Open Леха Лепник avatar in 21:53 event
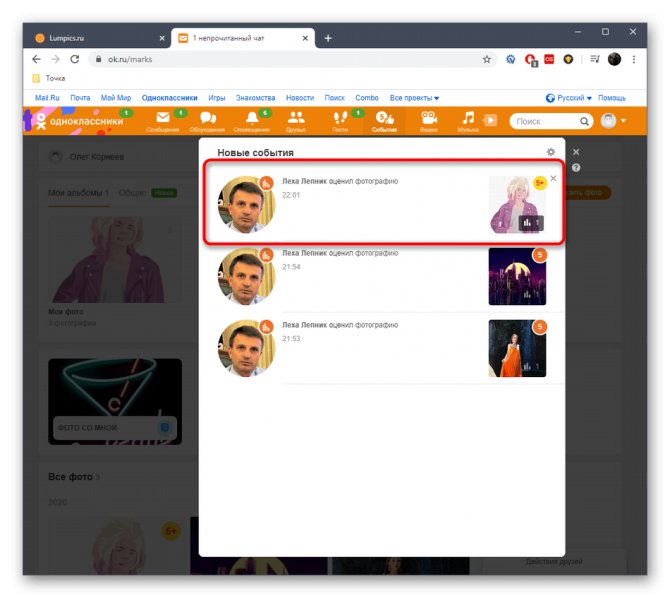Viewport: 670px width, 598px height. [x=246, y=348]
